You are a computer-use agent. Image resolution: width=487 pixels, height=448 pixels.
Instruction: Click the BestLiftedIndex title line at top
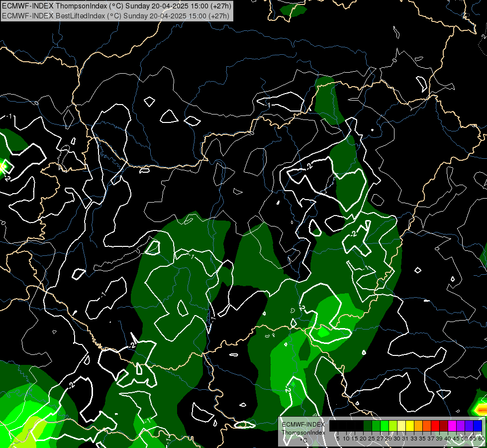click(x=115, y=16)
